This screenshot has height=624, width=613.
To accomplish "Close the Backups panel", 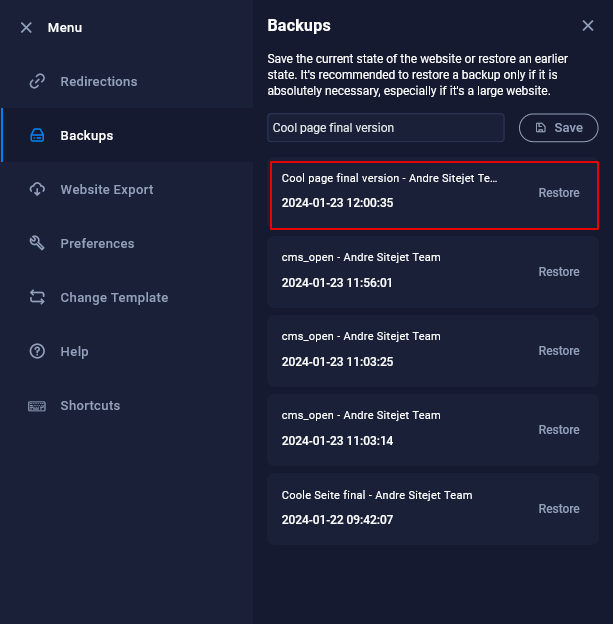I will pos(588,26).
